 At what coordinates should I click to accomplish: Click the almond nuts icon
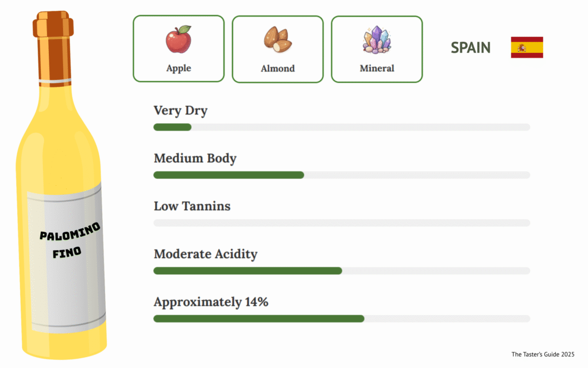coord(277,39)
